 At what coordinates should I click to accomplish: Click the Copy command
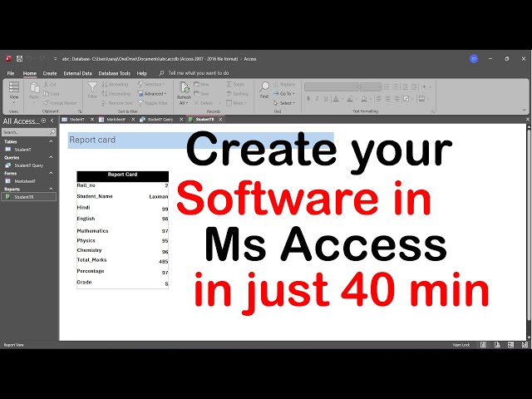(x=52, y=94)
